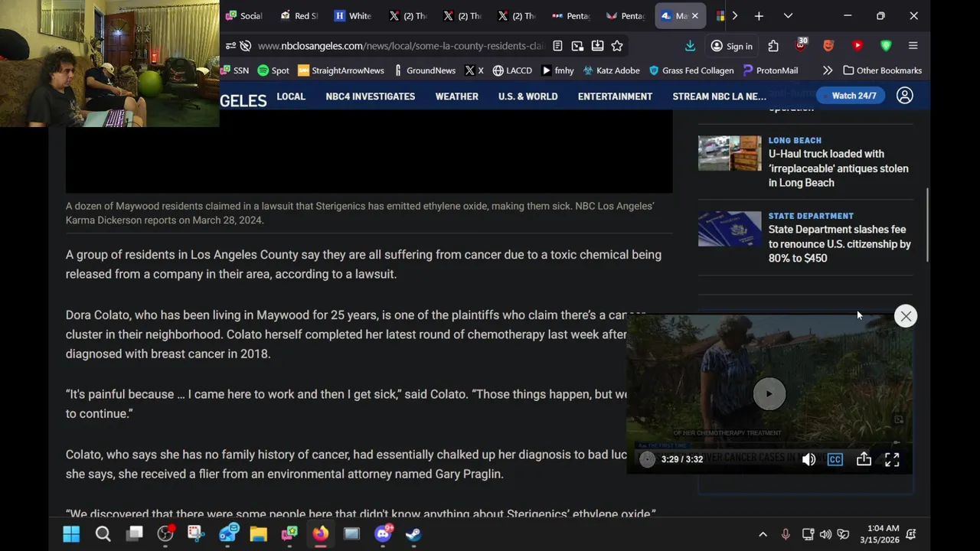Image resolution: width=980 pixels, height=551 pixels.
Task: Click the passports article thumbnail
Action: 730,229
